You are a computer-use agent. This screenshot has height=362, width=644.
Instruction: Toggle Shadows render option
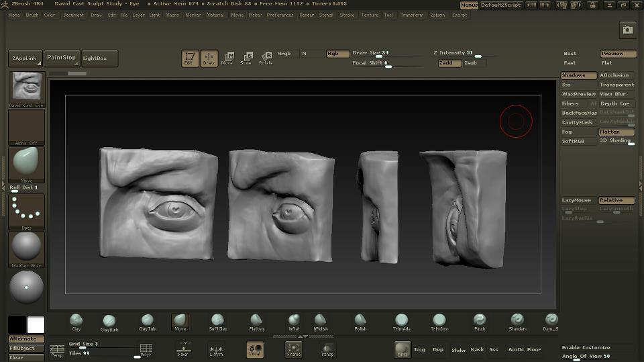[x=578, y=75]
